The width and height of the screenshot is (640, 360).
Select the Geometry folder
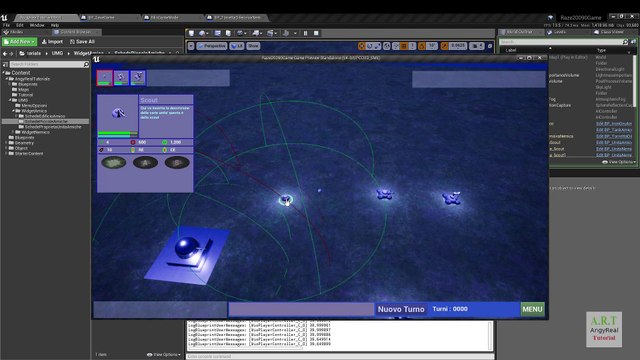pyautogui.click(x=21, y=143)
